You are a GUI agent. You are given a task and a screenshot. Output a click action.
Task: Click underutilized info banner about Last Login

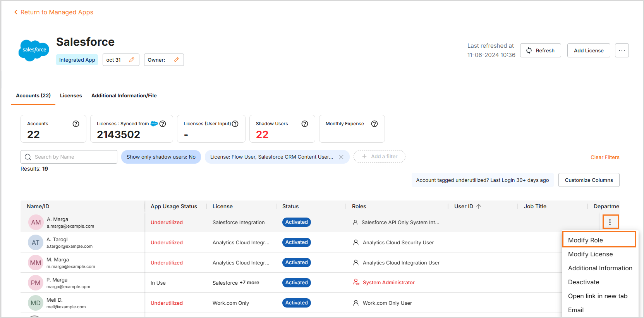coord(483,180)
